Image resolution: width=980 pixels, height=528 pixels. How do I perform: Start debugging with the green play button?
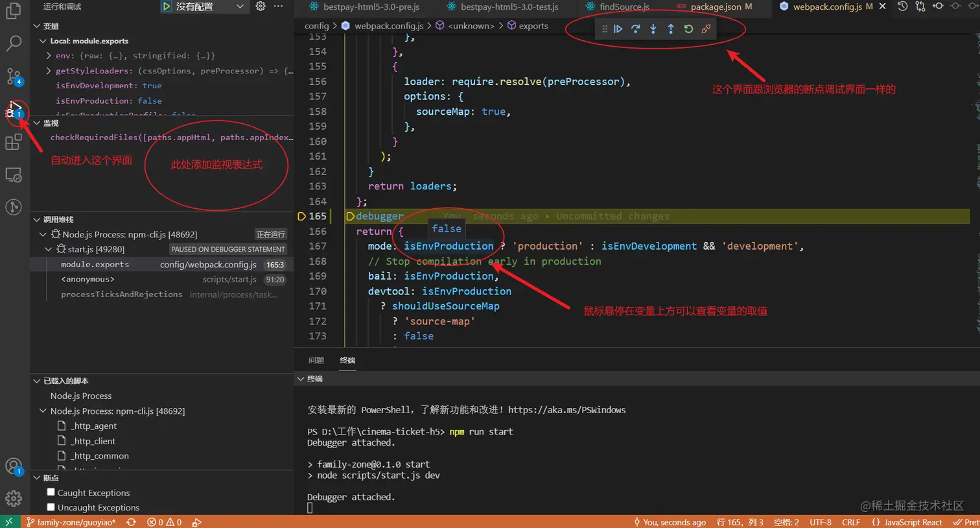pos(167,6)
